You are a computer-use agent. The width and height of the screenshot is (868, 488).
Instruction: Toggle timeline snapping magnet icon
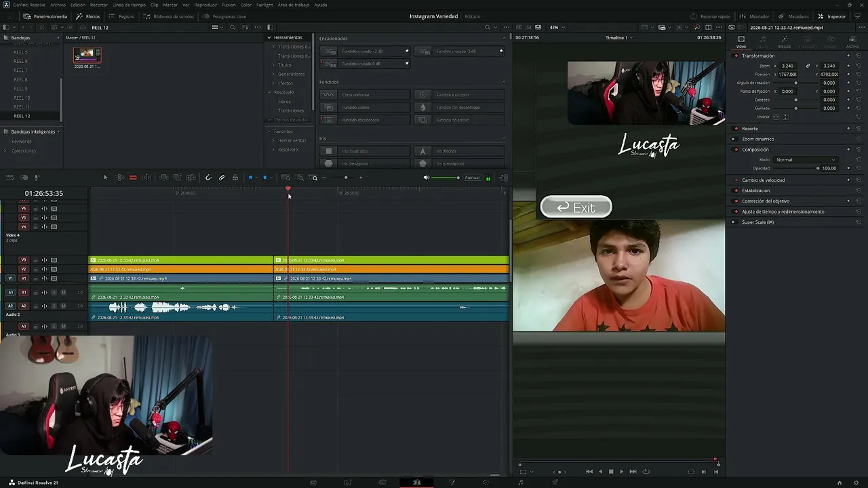click(x=208, y=178)
